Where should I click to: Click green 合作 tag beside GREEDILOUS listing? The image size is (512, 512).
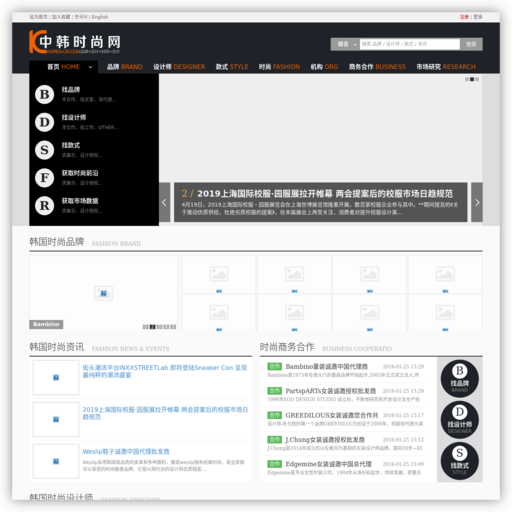pyautogui.click(x=275, y=415)
